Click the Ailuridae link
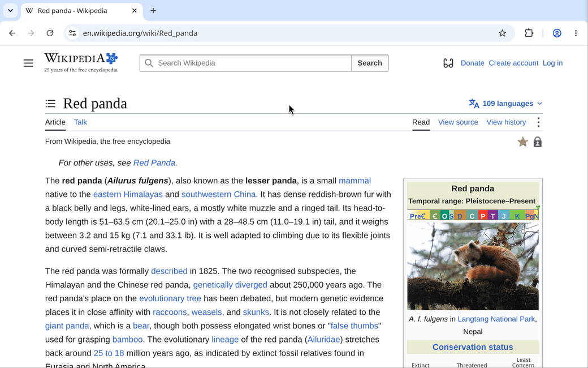The image size is (588, 368). pos(323,340)
